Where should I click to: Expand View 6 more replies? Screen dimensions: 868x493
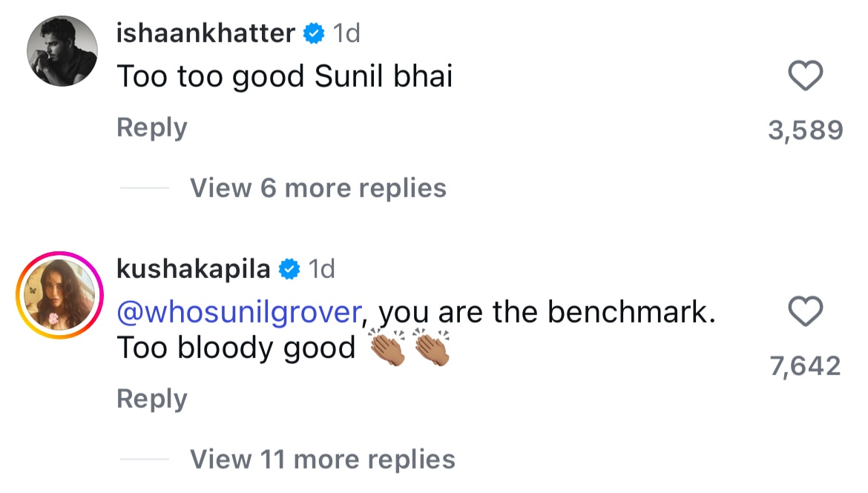[318, 188]
